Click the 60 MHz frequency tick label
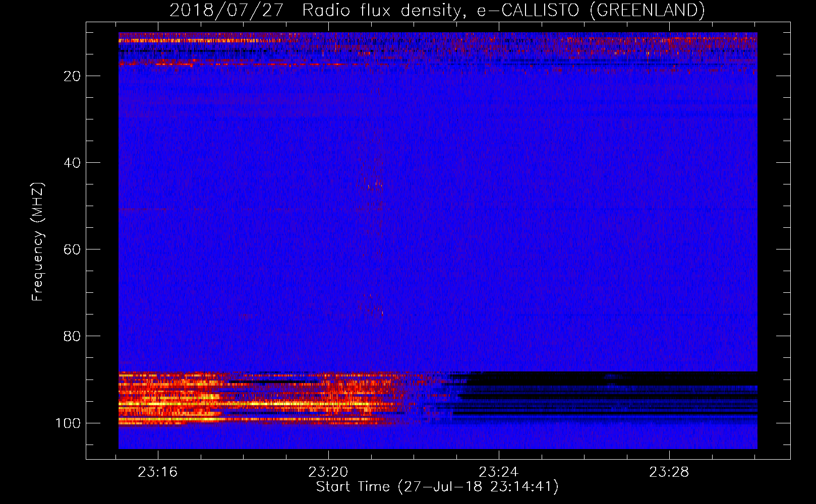The height and width of the screenshot is (504, 816). click(72, 249)
